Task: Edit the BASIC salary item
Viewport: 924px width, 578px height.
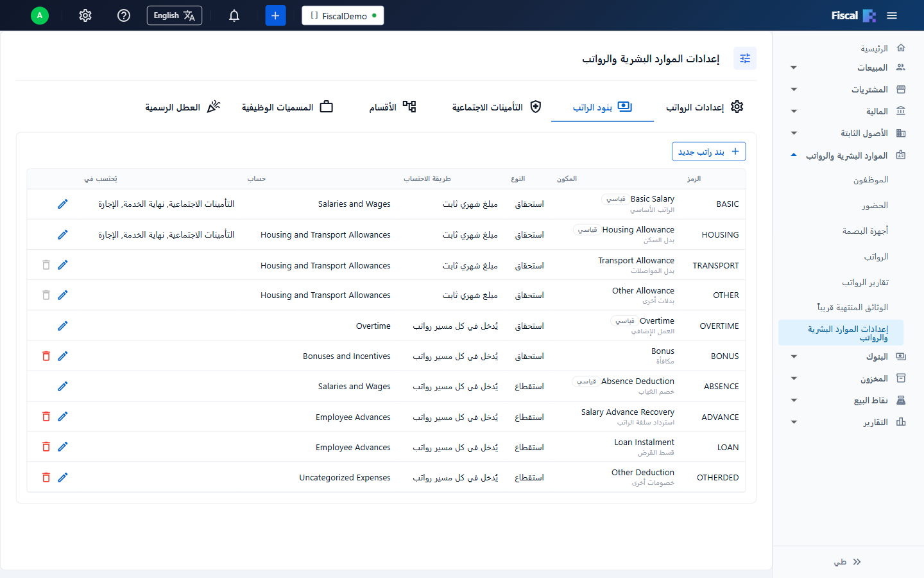Action: 63,204
